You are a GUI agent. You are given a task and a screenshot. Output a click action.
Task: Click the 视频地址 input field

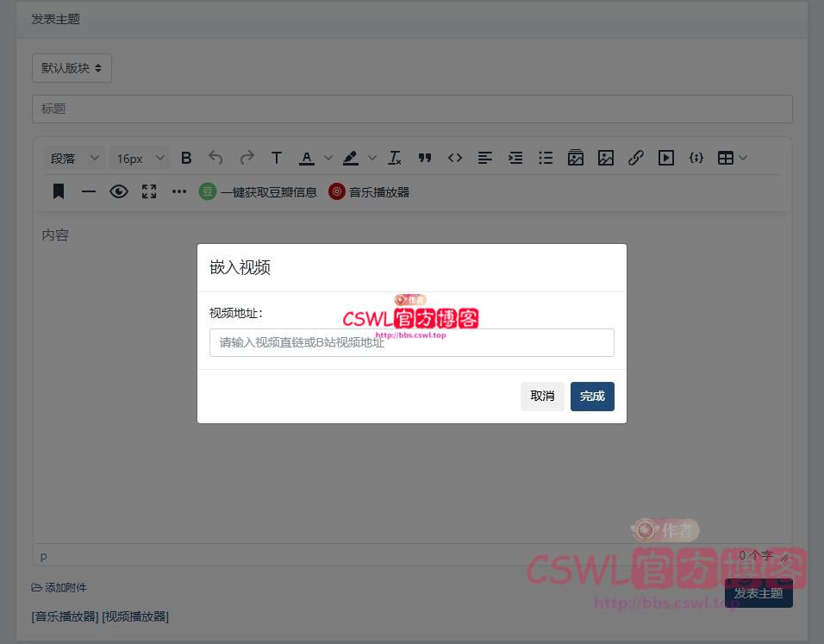411,342
